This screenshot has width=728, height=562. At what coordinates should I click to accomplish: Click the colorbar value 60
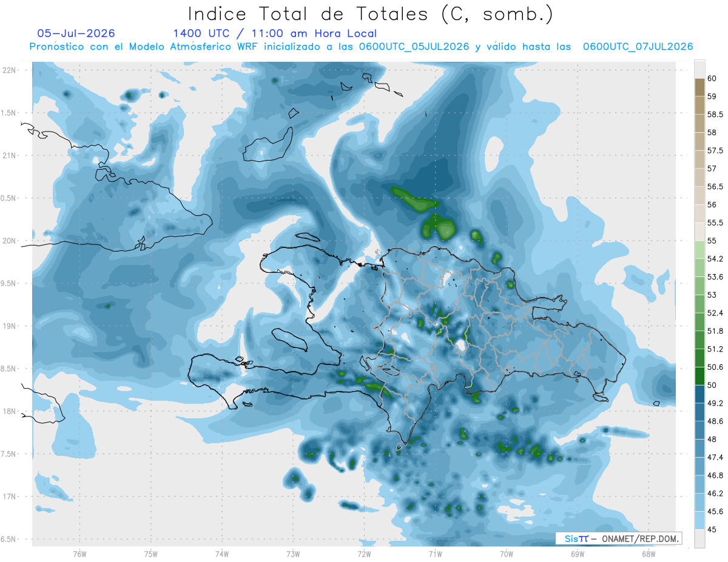pos(712,78)
